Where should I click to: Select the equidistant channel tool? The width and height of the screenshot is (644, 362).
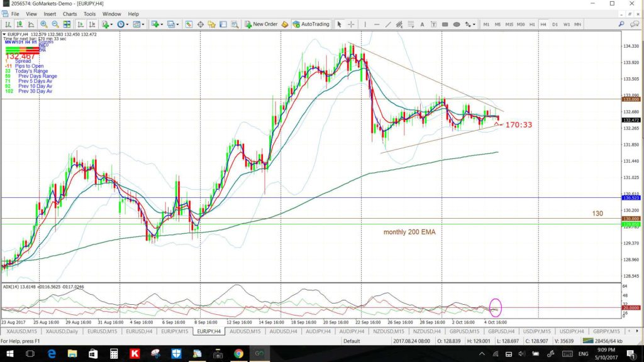point(399,25)
